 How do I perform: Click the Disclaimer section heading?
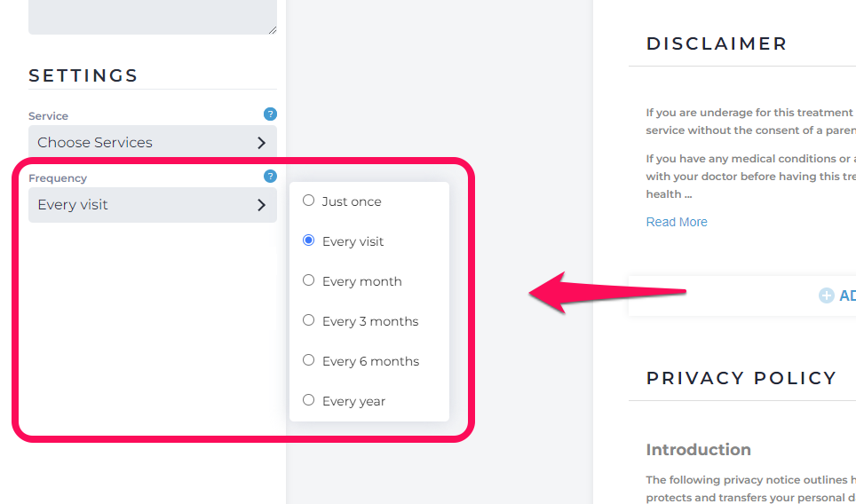717,43
